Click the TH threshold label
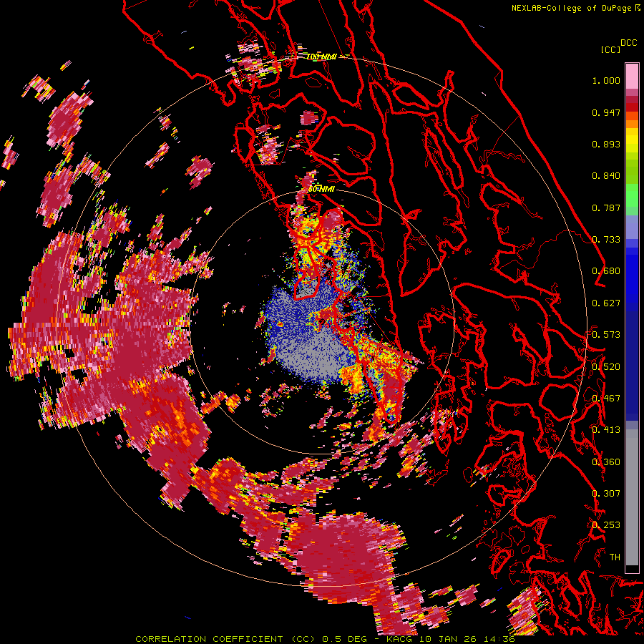Image resolution: width=644 pixels, height=644 pixels. pyautogui.click(x=615, y=557)
